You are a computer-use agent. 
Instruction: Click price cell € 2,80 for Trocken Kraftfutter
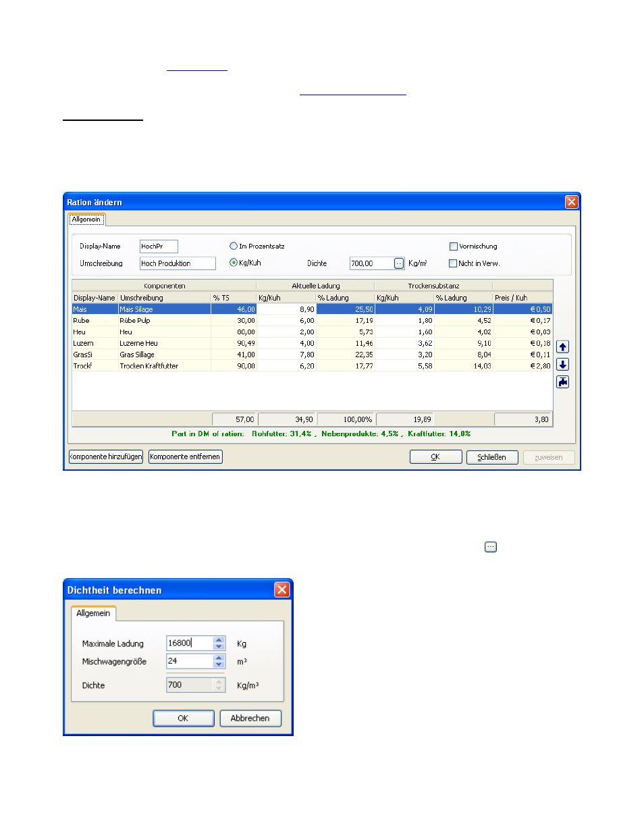(522, 366)
